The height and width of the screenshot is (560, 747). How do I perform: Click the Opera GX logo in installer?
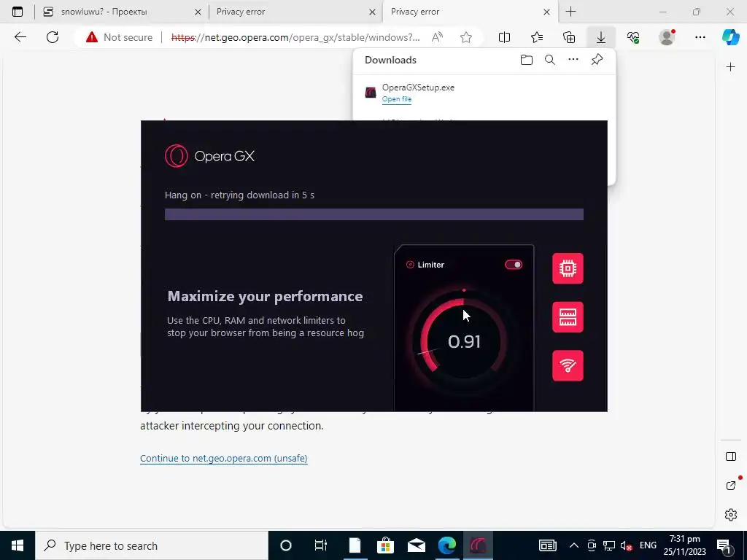click(209, 156)
